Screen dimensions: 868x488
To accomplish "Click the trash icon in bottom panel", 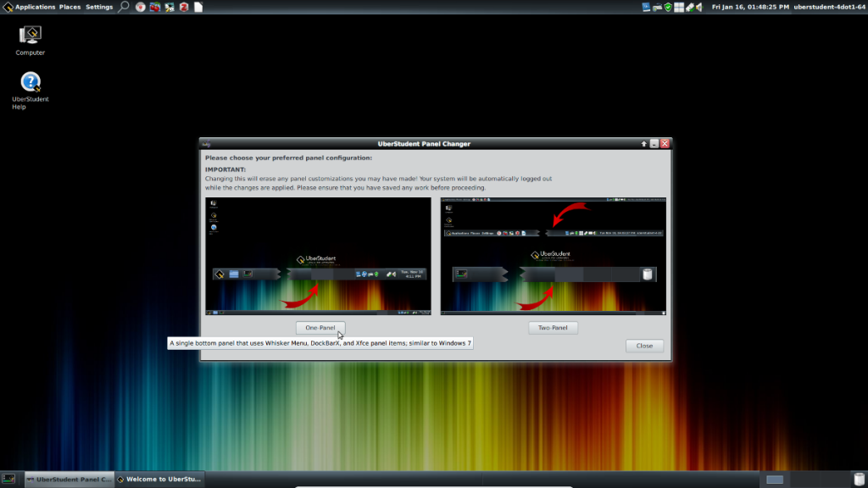I will [x=859, y=480].
